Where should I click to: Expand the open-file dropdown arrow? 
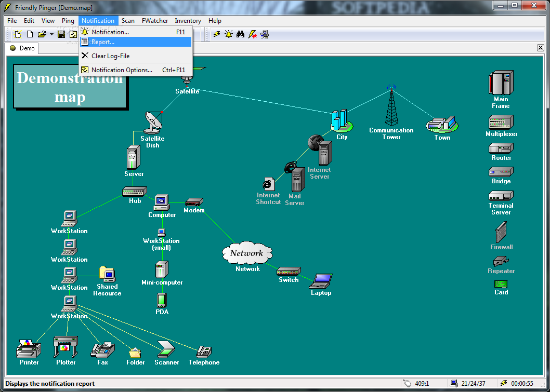[51, 34]
